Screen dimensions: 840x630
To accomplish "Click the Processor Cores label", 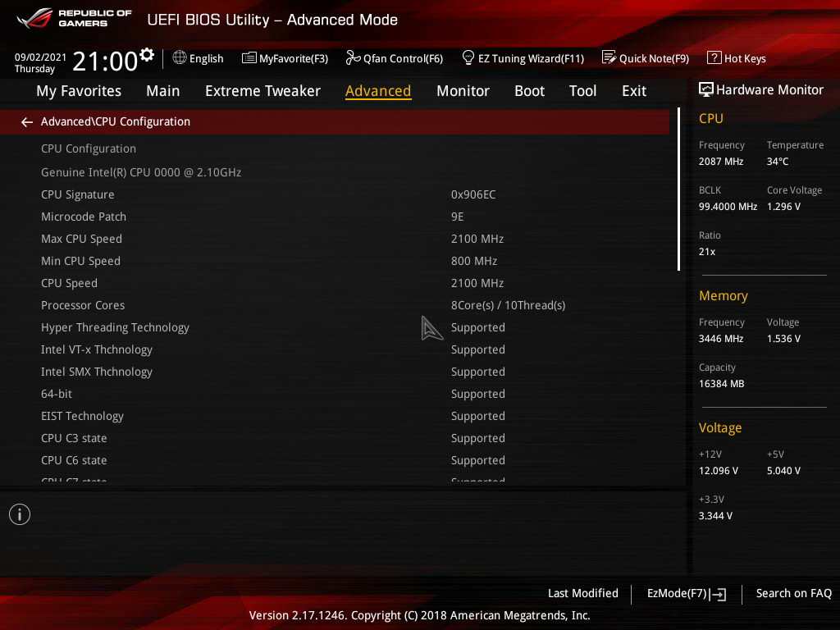I will [x=83, y=305].
